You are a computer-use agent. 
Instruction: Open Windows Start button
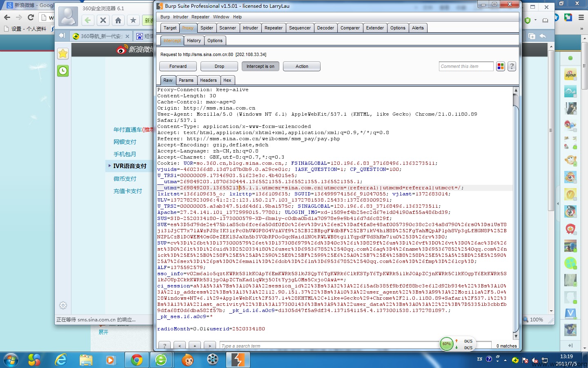10,360
